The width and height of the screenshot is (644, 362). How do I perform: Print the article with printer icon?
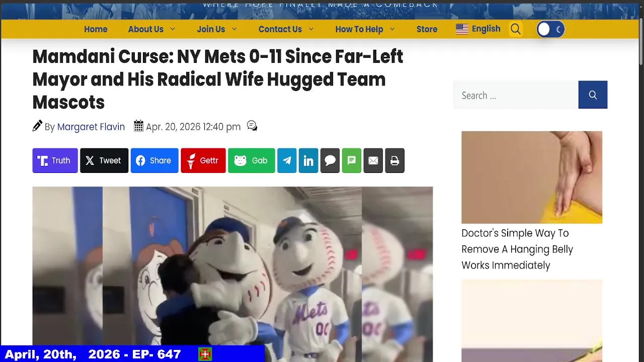coord(395,160)
